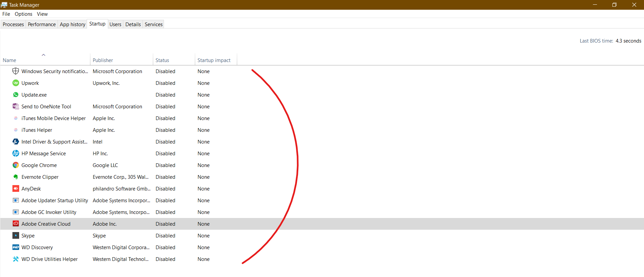The image size is (644, 277).
Task: Minimize the Task Manager window
Action: click(595, 5)
